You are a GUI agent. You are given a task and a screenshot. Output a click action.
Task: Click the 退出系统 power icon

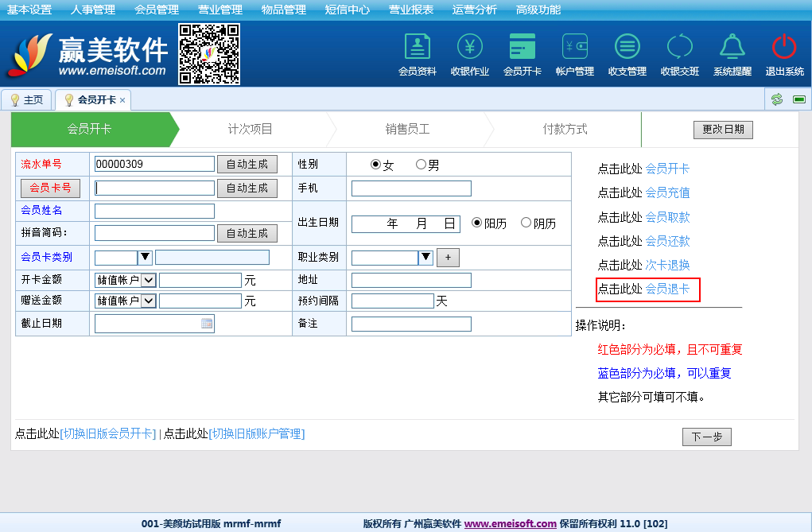click(784, 48)
